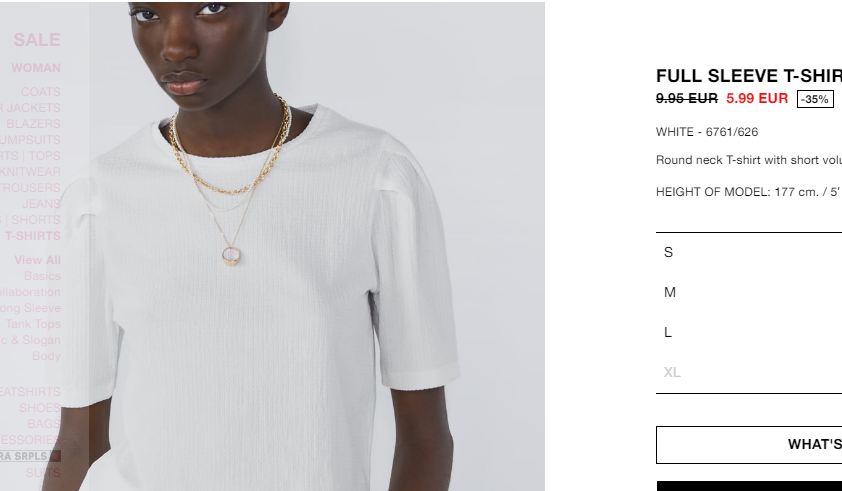842x491 pixels.
Task: Open the Tank Tops subcategory
Action: point(33,324)
